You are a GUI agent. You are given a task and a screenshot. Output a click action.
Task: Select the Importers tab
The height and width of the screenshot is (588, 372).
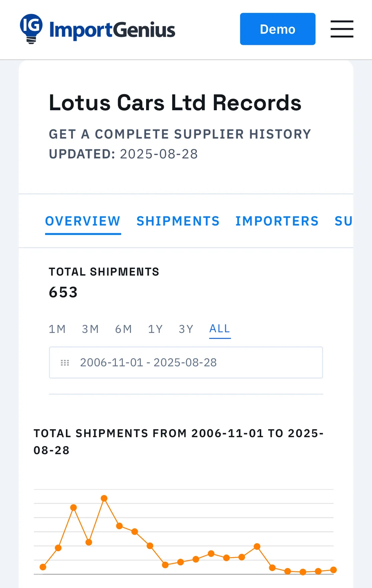[x=277, y=221]
